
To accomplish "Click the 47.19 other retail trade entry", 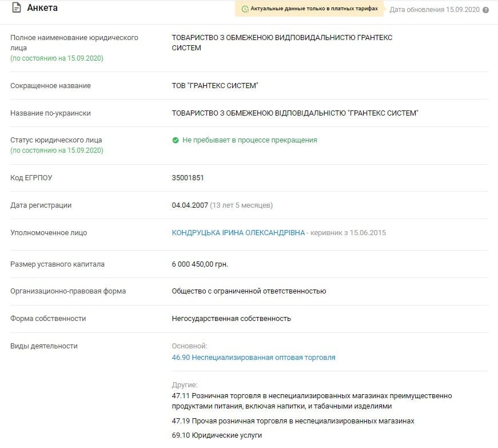I will click(293, 421).
